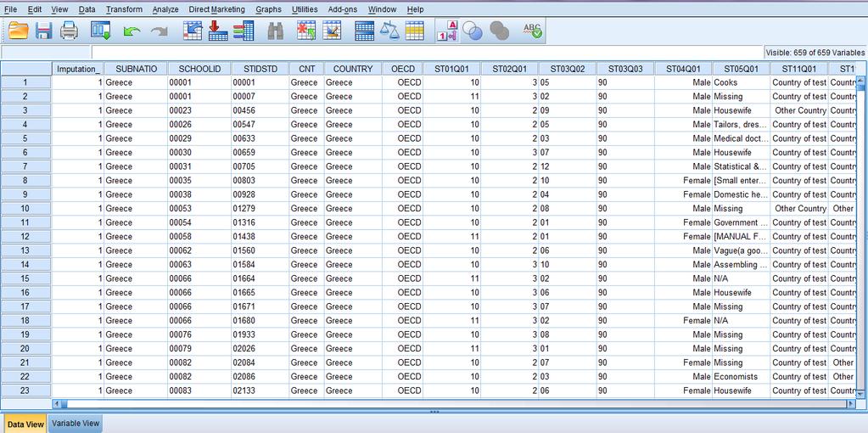Viewport: 868px width, 433px height.
Task: Recall recently used dialogs icon
Action: tap(101, 31)
